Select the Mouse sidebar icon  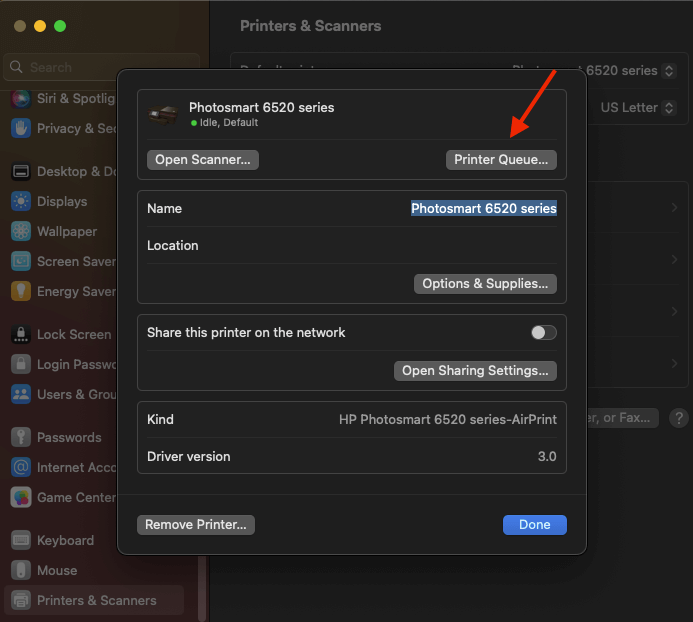click(21, 570)
